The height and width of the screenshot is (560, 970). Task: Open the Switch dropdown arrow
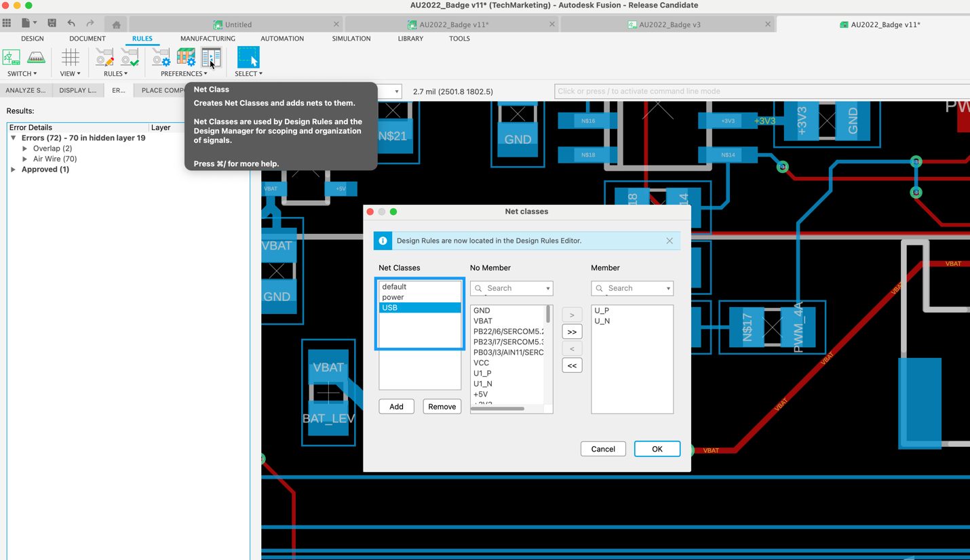point(35,73)
